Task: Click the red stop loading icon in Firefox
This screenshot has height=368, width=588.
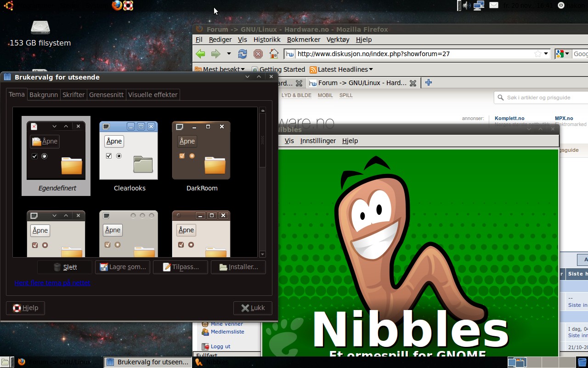Action: 258,54
